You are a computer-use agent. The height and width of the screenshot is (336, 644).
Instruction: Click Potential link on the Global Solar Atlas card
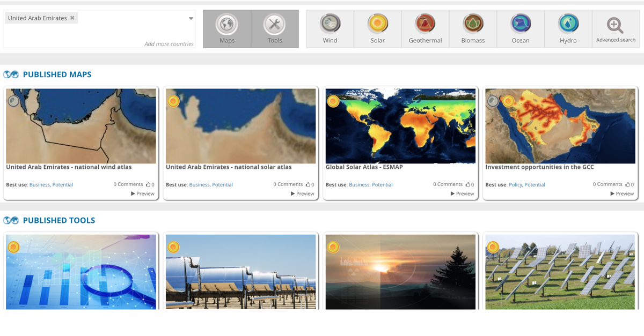point(382,185)
